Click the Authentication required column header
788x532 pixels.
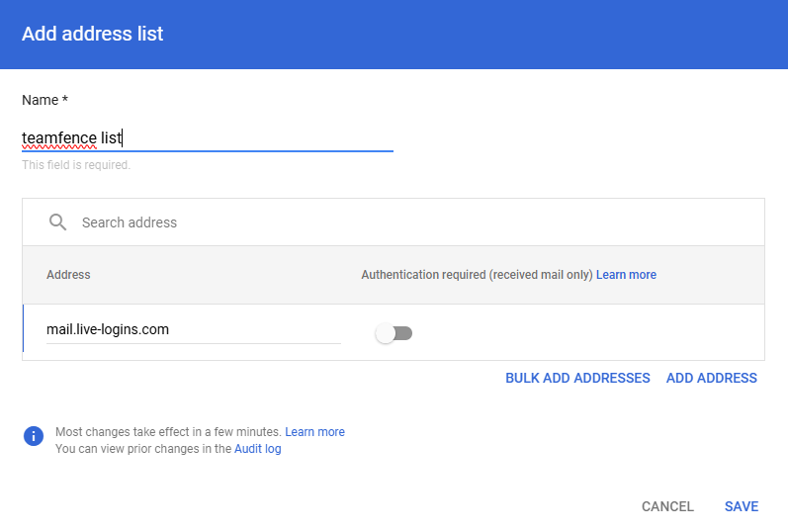click(477, 275)
